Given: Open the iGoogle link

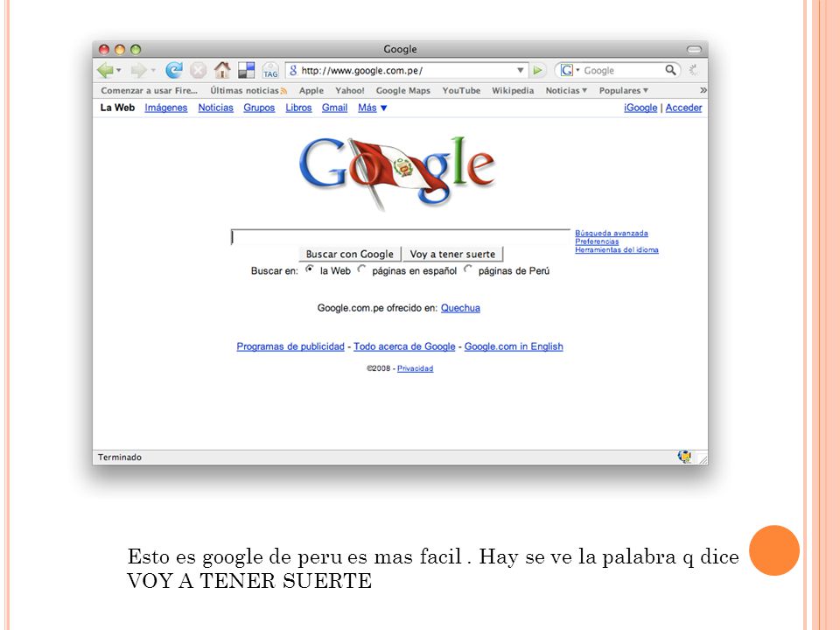Looking at the screenshot, I should point(640,108).
